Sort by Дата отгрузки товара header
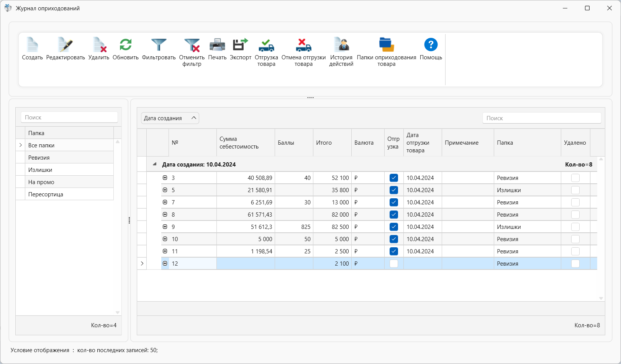621x364 pixels. coord(423,142)
